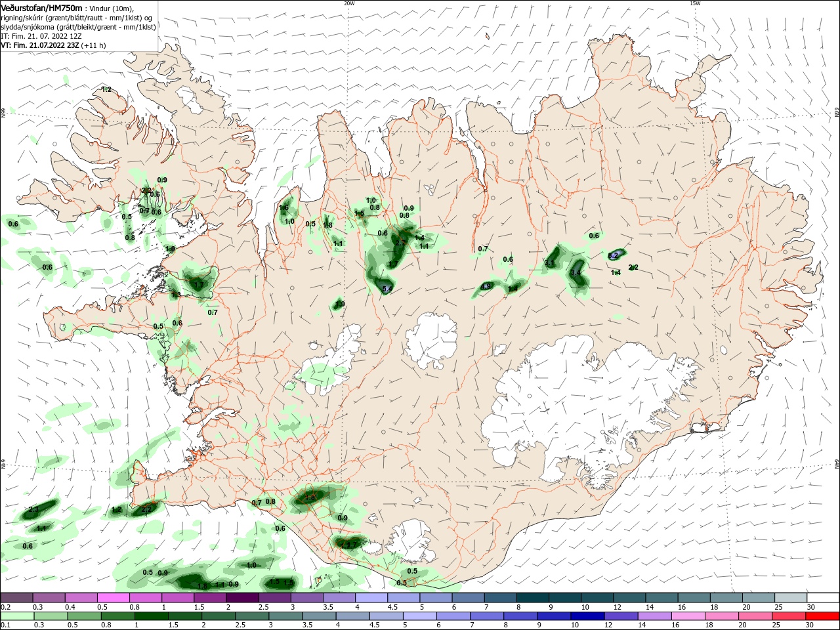The width and height of the screenshot is (840, 630).
Task: Pick the darkest purple snow swatch from 2 to 2.5
Action: [x=242, y=598]
